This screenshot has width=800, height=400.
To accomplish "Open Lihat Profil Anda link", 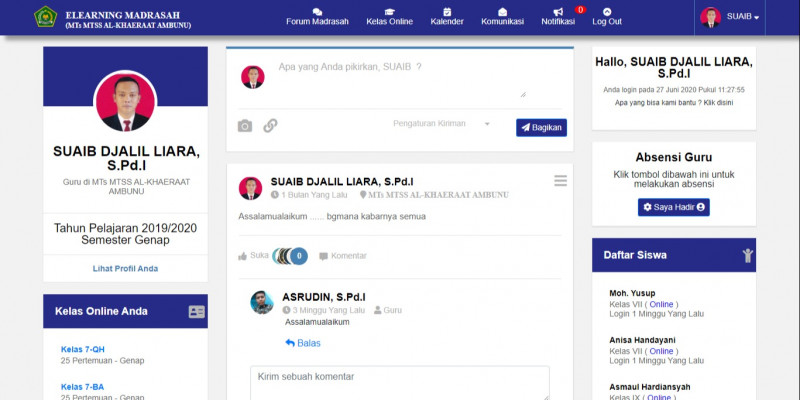I will point(125,268).
